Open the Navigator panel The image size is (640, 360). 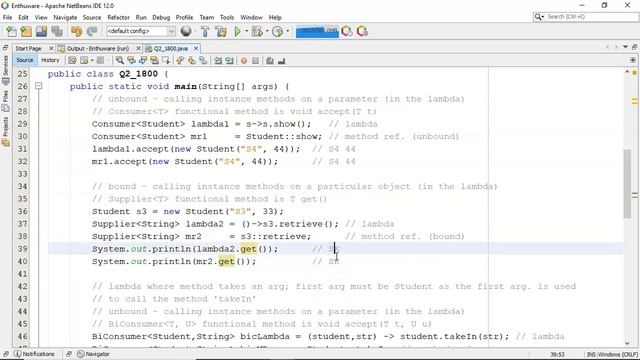tap(93, 354)
